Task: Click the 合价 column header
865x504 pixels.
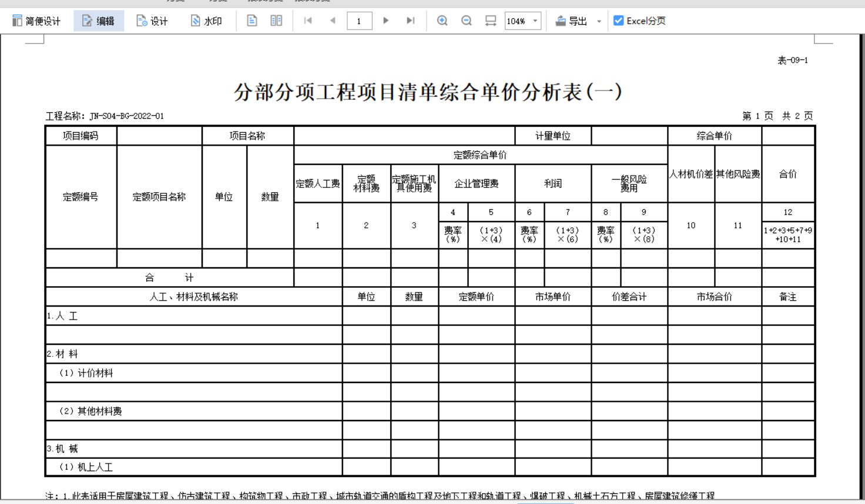Action: click(788, 174)
